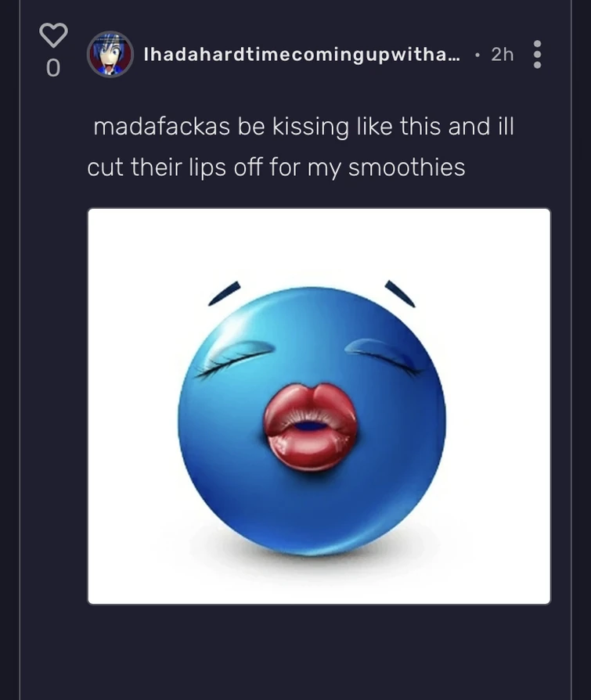Click the dot separator before the timestamp
The height and width of the screenshot is (700, 591).
coord(477,55)
